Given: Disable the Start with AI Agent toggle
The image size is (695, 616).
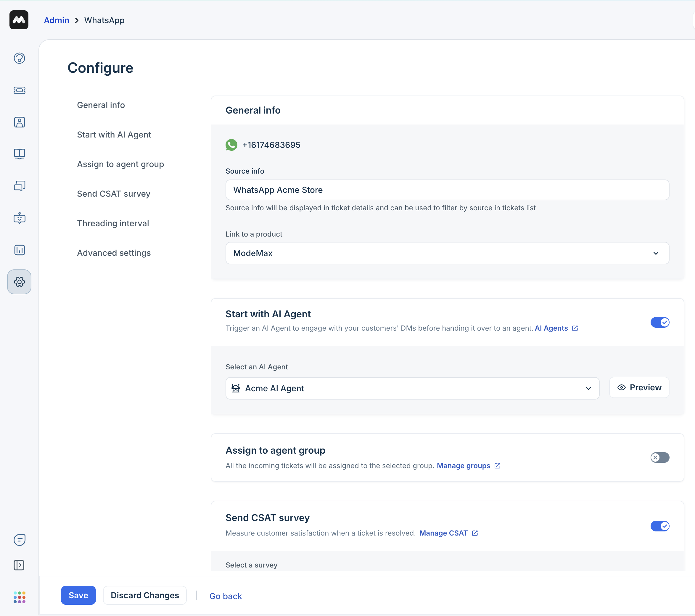Looking at the screenshot, I should 659,322.
